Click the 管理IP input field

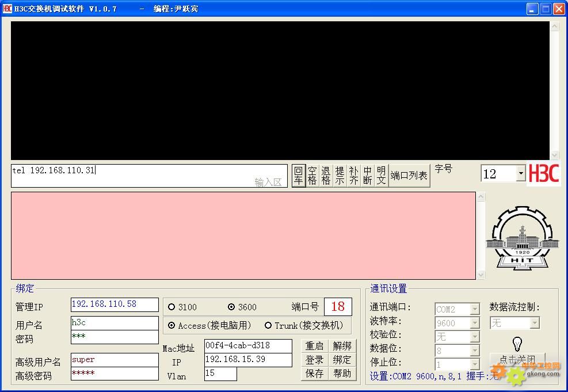click(x=115, y=305)
